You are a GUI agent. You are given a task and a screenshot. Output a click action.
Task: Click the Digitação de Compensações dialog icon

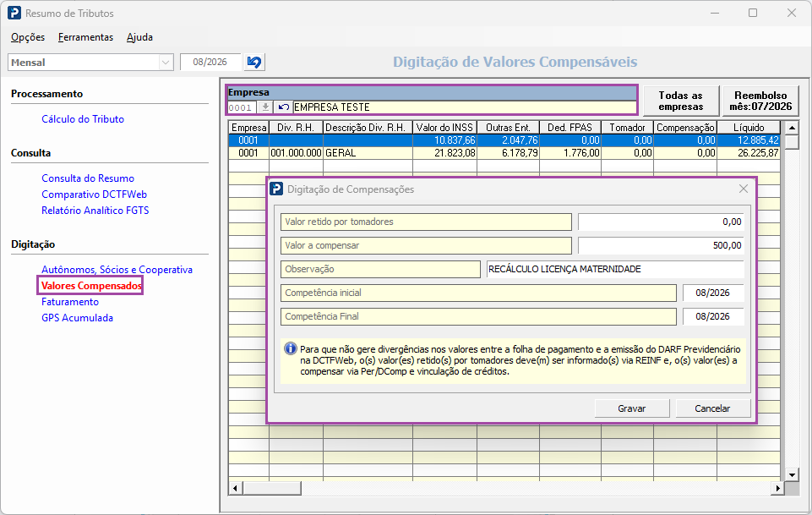[x=276, y=189]
